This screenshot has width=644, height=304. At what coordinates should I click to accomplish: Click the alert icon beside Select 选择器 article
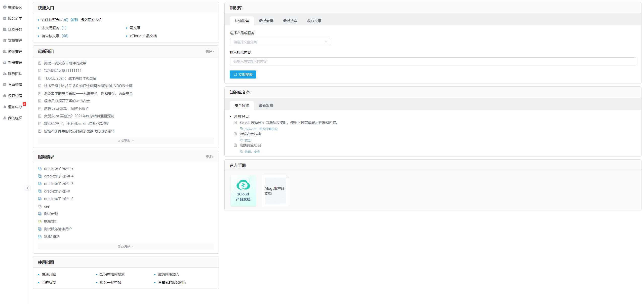pyautogui.click(x=235, y=123)
